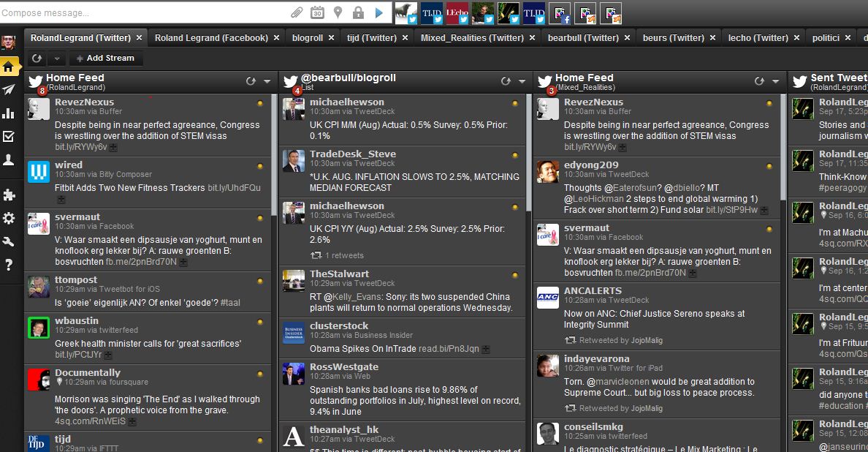This screenshot has height=452, width=868.
Task: Switch to the blogroll tab
Action: (307, 38)
